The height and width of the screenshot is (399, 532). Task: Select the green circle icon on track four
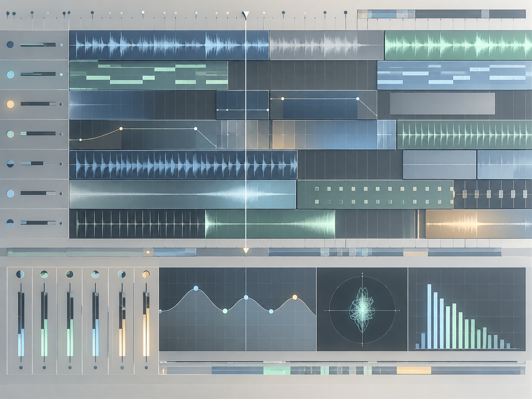[x=10, y=134]
